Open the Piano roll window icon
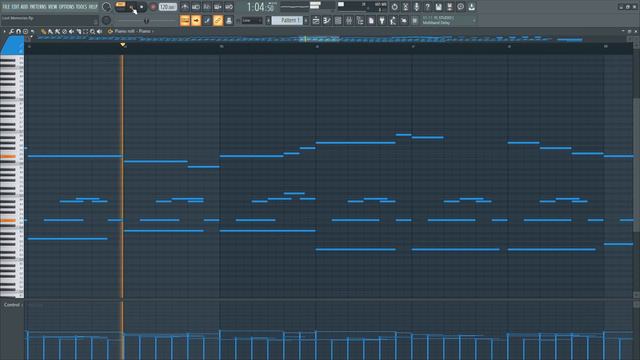This screenshot has width=640, height=360. pyautogui.click(x=327, y=20)
